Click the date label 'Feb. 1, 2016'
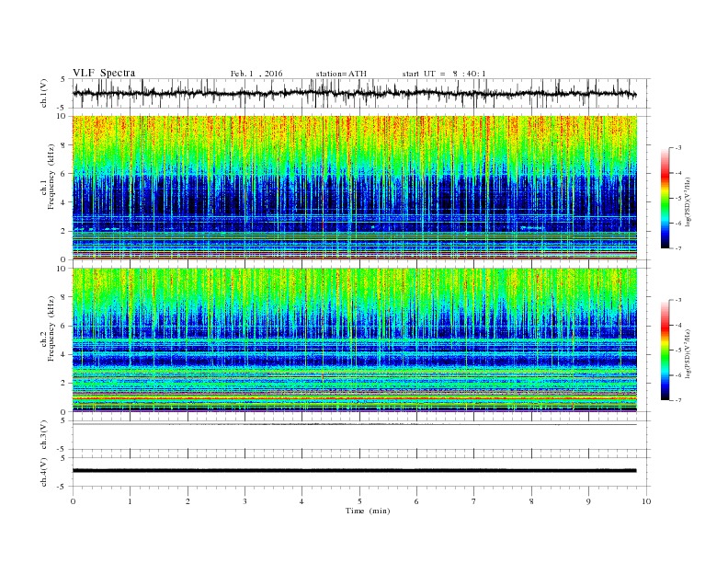The width and height of the screenshot is (728, 563). pos(256,74)
